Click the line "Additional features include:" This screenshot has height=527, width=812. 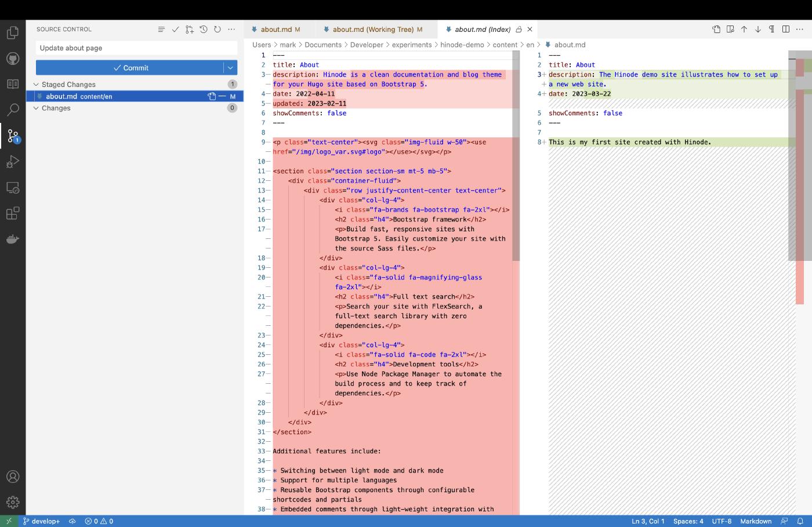tap(327, 451)
